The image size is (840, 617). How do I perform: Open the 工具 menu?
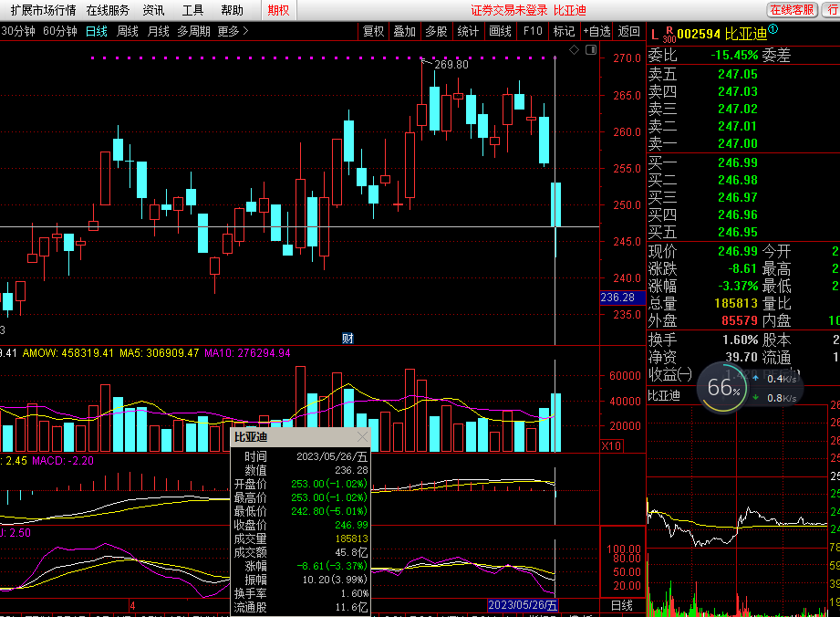[192, 10]
